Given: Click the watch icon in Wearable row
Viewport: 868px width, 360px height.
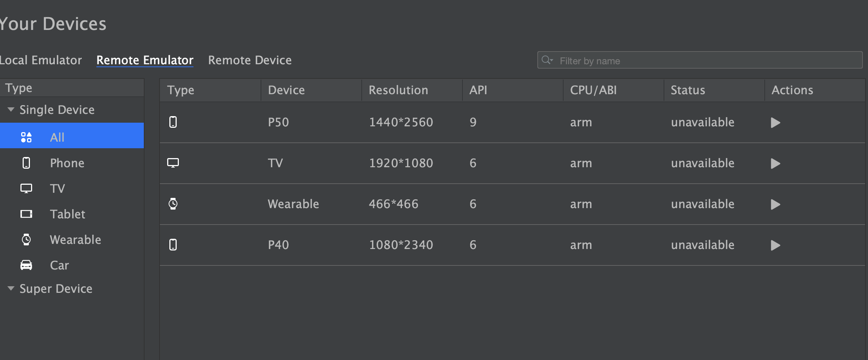Looking at the screenshot, I should click(173, 204).
